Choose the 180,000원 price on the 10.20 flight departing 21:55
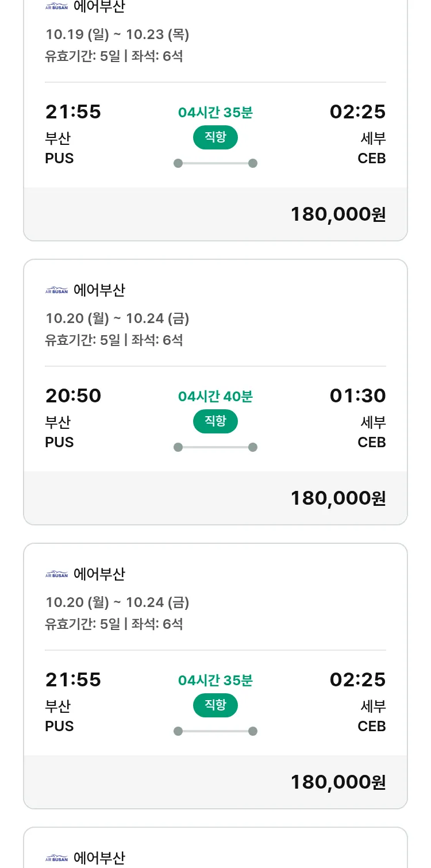 pyautogui.click(x=338, y=782)
